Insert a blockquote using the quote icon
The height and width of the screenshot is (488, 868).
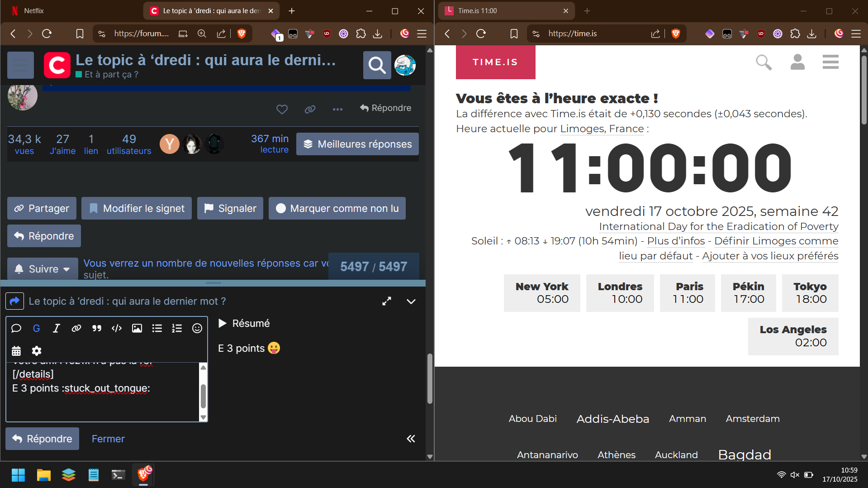coord(96,328)
